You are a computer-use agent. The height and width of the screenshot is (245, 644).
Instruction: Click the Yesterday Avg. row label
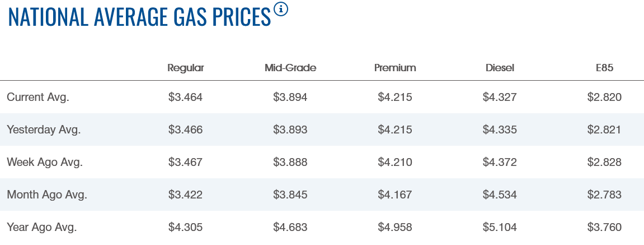click(x=44, y=130)
